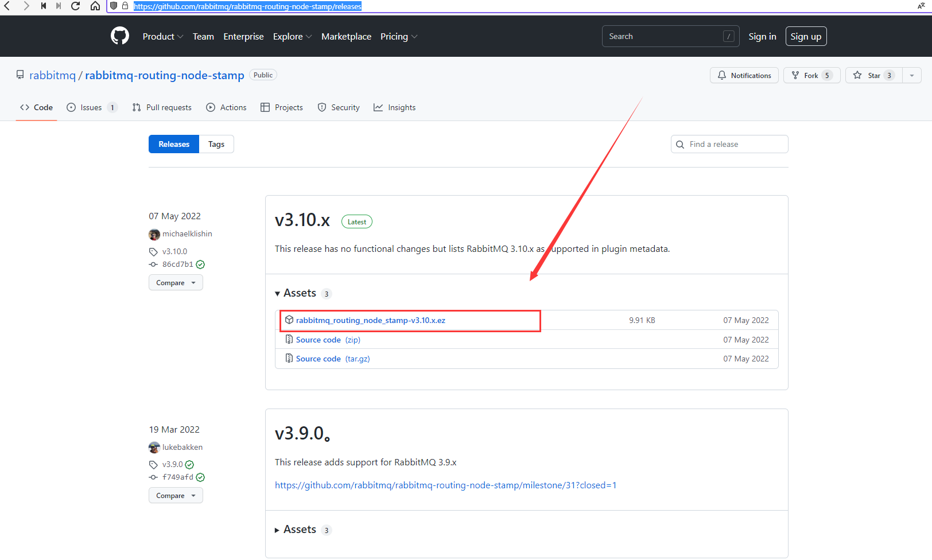Switch to the Tags view
The image size is (932, 560).
216,144
